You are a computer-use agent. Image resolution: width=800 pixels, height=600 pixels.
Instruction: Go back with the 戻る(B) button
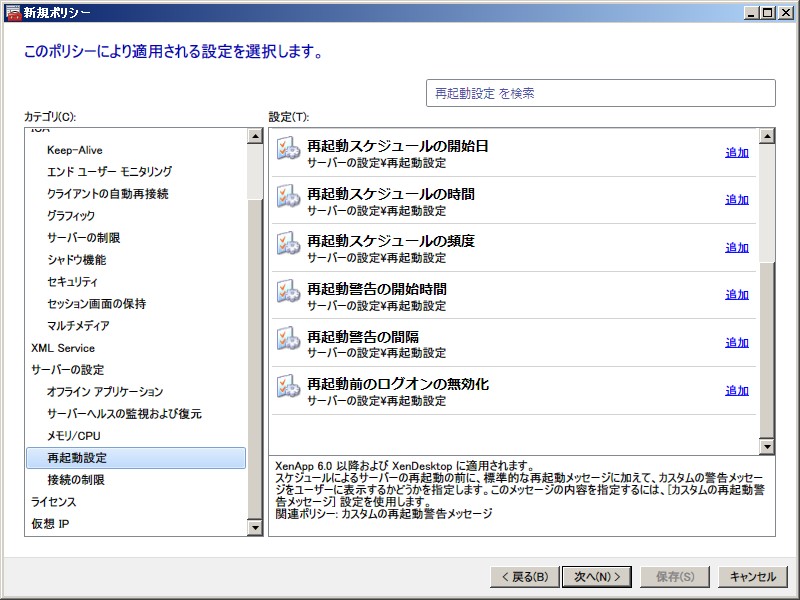(523, 576)
